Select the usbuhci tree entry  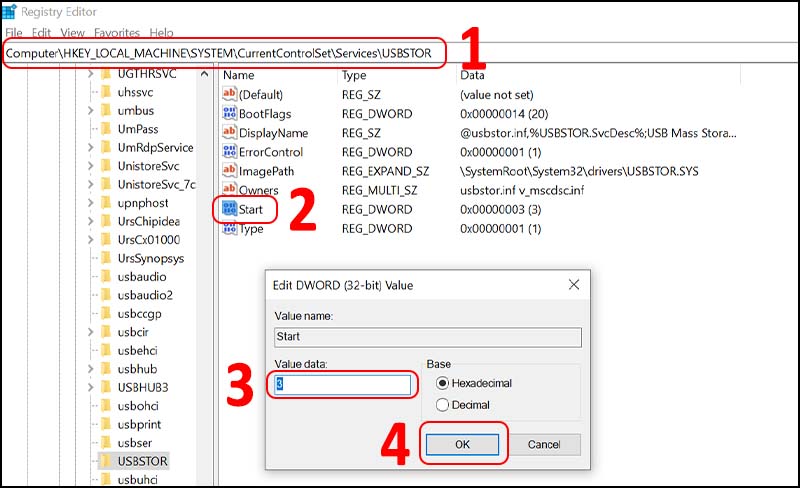click(138, 480)
